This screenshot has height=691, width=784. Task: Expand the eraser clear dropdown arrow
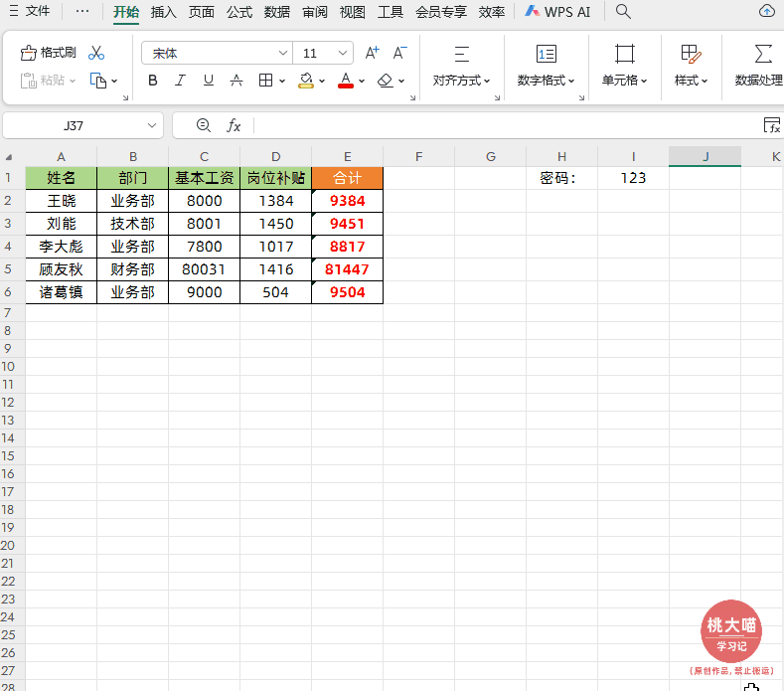coord(401,81)
